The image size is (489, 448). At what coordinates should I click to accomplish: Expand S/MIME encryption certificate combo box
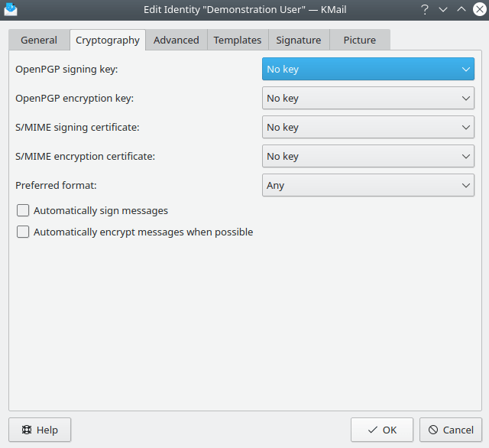coord(368,156)
